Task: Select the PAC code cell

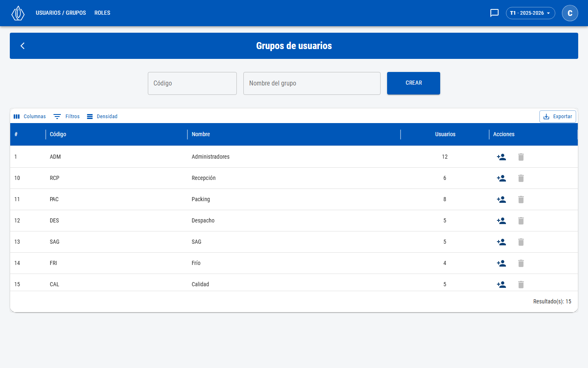Action: coord(116,199)
